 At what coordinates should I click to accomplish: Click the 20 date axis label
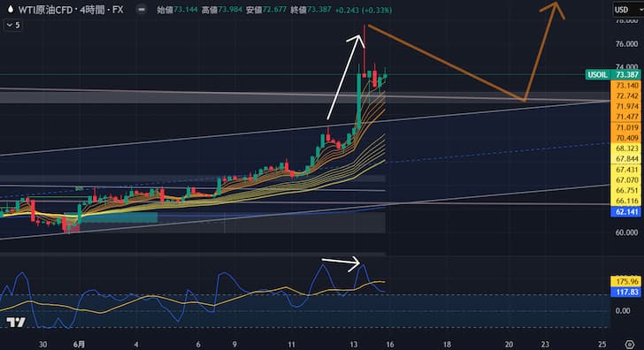coord(509,345)
